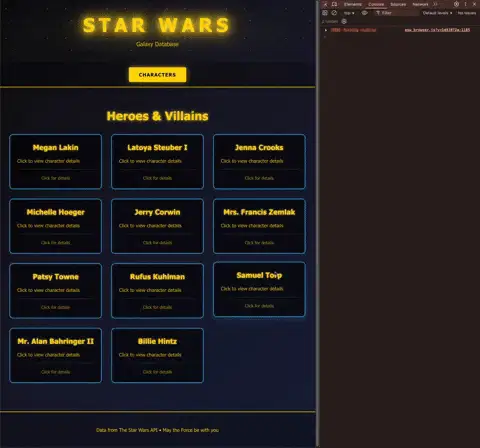The width and height of the screenshot is (480, 448).
Task: Click the hidden messages count label
Action: 330,21
